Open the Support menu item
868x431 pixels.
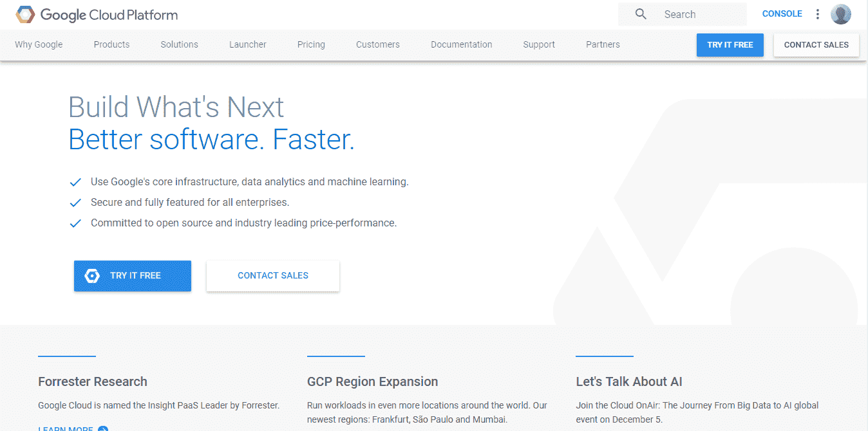pos(539,44)
